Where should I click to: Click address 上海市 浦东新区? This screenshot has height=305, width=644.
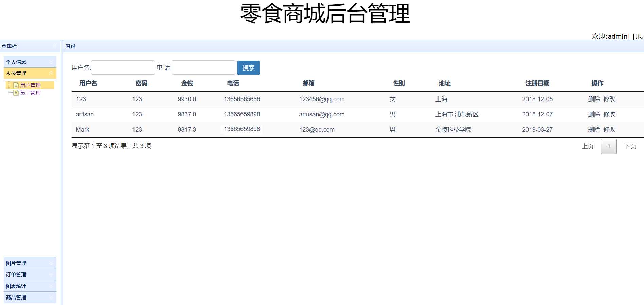pyautogui.click(x=457, y=114)
